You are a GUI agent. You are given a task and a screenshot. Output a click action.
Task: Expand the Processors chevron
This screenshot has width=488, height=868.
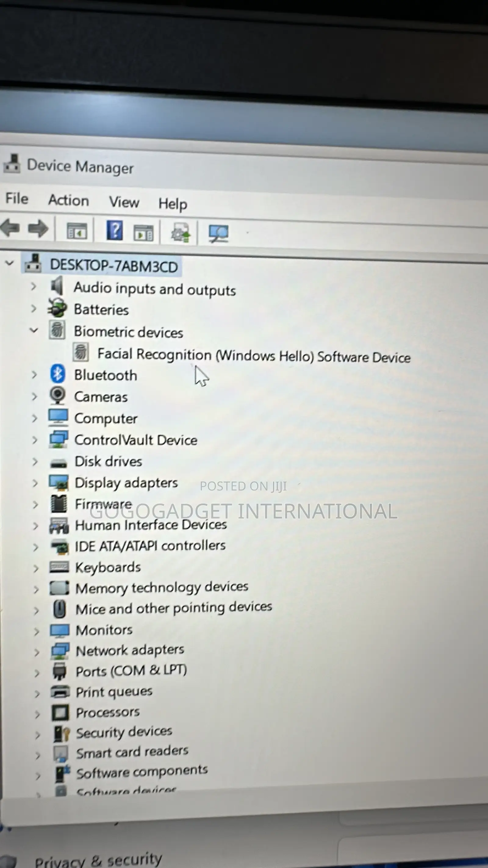(x=38, y=714)
